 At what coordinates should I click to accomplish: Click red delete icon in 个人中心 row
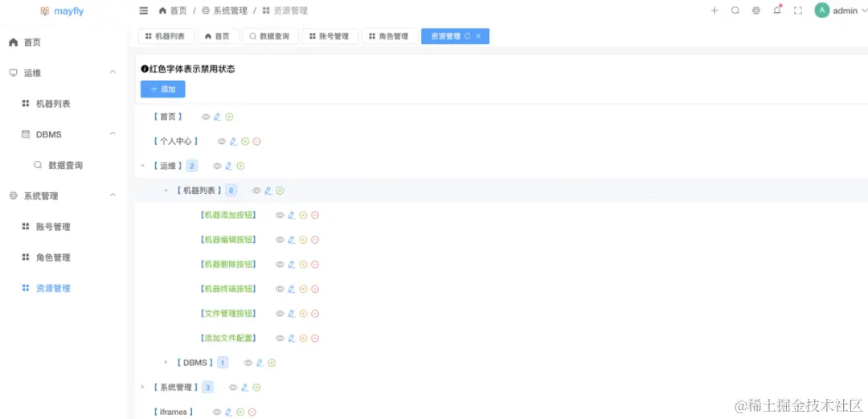pyautogui.click(x=257, y=142)
